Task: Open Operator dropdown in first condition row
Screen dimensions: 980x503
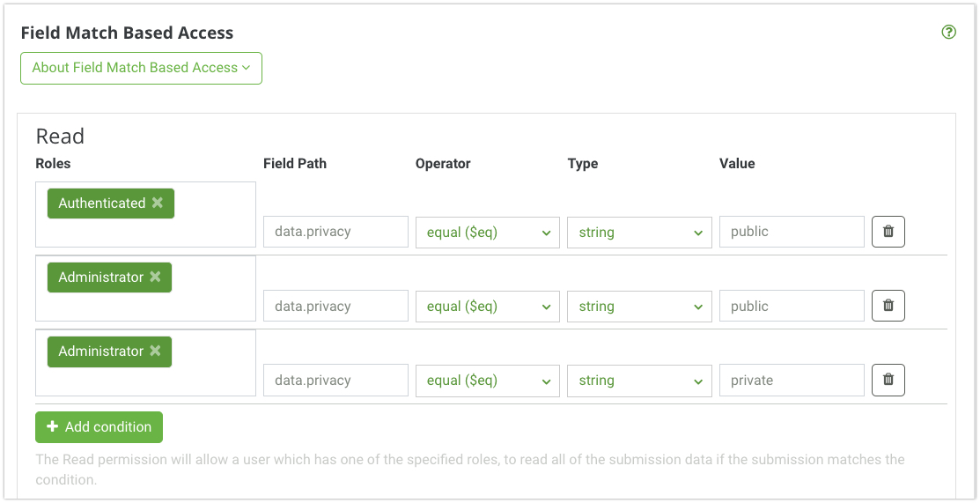Action: click(487, 233)
